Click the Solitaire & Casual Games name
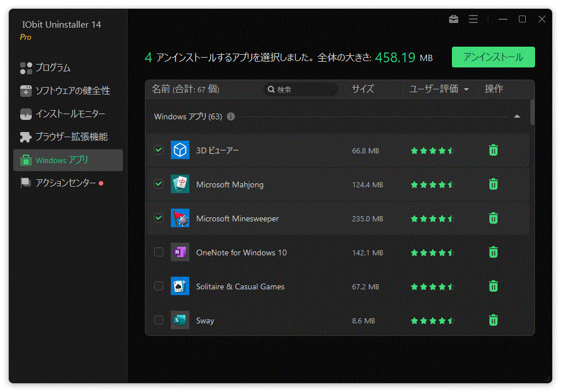The width and height of the screenshot is (561, 392). click(x=240, y=287)
